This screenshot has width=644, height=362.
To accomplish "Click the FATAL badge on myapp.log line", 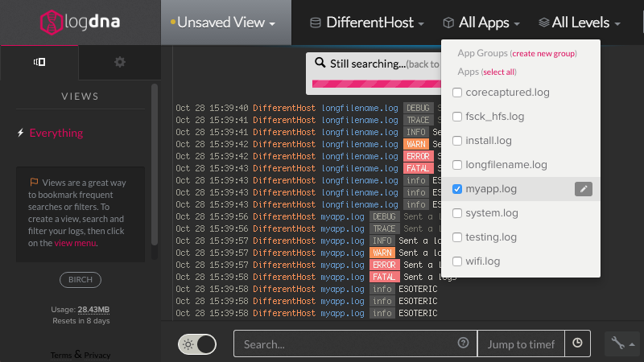I will click(384, 277).
